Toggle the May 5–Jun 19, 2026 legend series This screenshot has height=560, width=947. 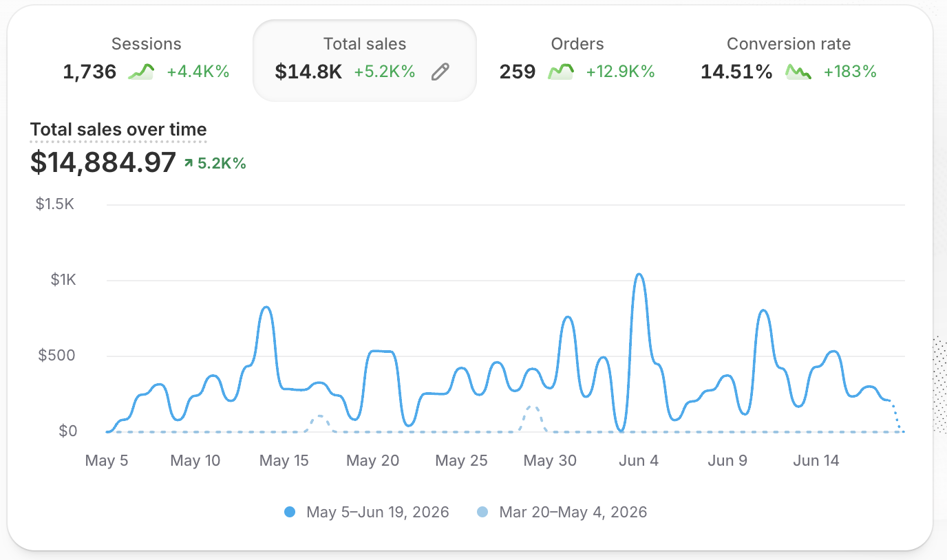(366, 512)
